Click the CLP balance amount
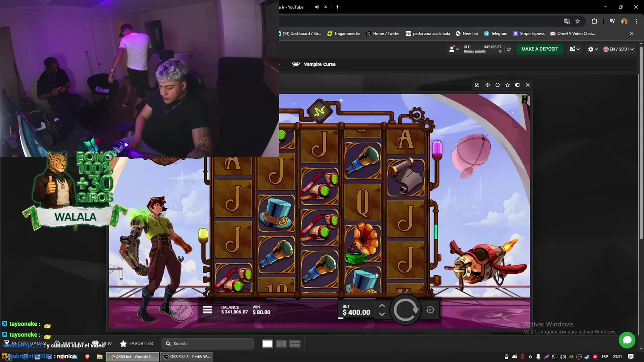Viewport: 644px width, 362px height. 492,47
